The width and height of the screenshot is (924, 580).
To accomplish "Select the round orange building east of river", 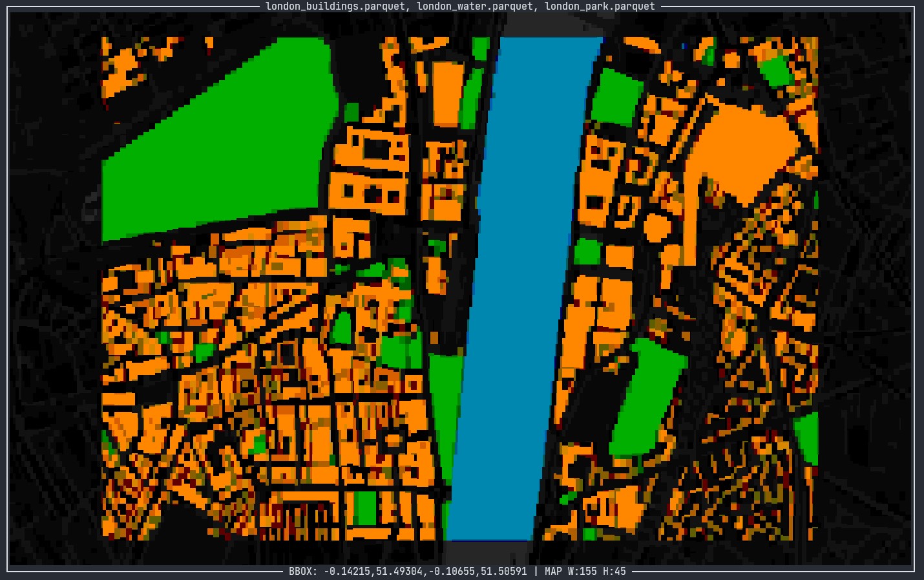I will pyautogui.click(x=658, y=228).
